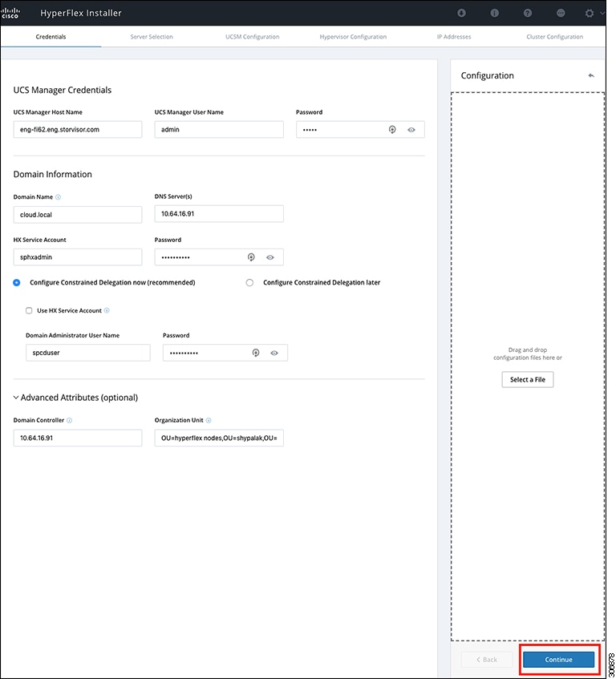616x679 pixels.
Task: Click Domain Administrator password reset icon
Action: click(256, 353)
